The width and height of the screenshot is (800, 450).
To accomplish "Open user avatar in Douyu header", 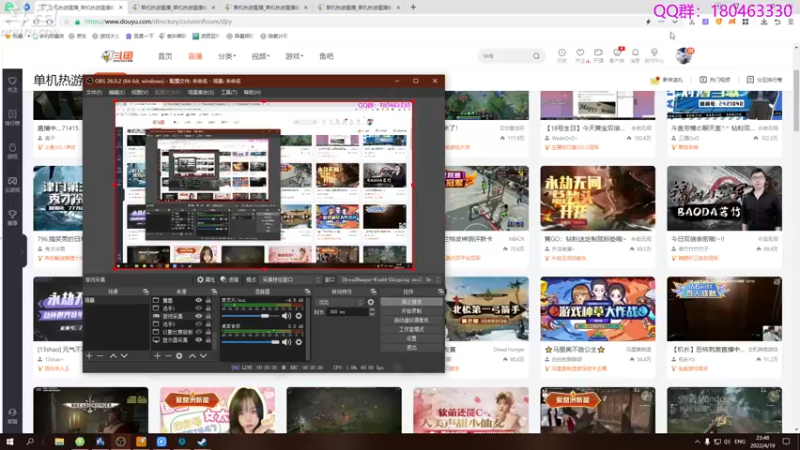I will tap(683, 56).
